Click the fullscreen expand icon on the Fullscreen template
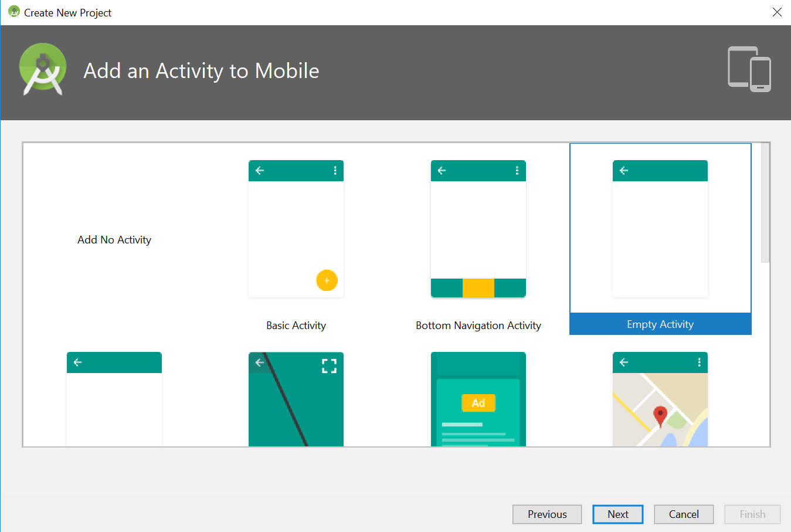Image resolution: width=791 pixels, height=532 pixels. 330,366
